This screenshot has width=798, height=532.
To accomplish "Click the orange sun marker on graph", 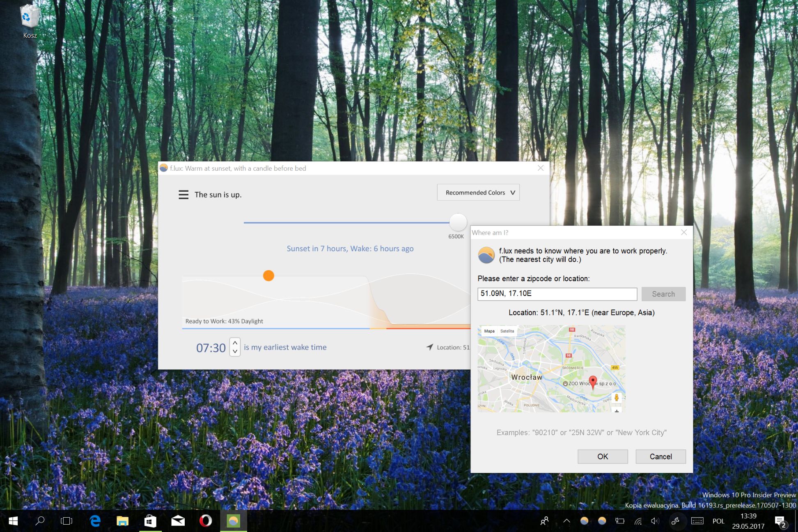I will 268,276.
